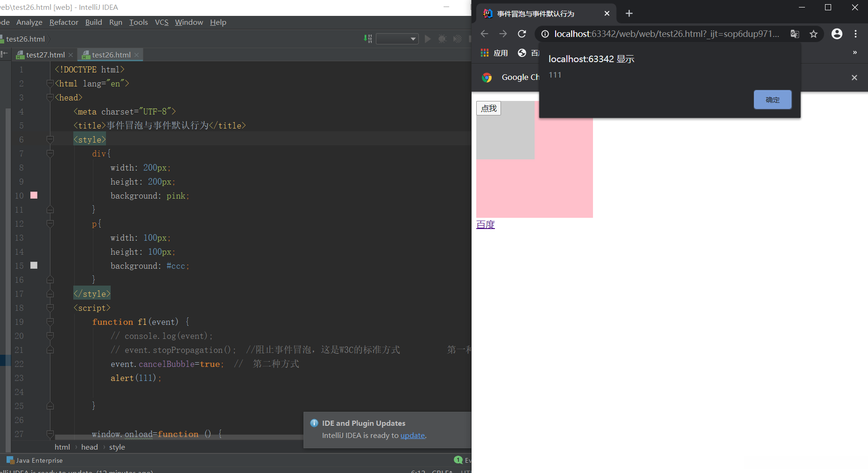
Task: Open the Refactor menu
Action: (x=64, y=22)
